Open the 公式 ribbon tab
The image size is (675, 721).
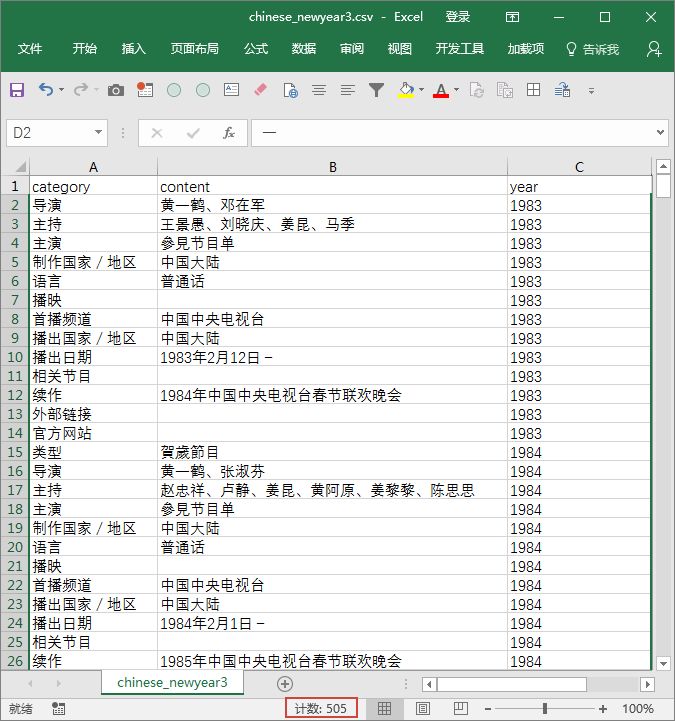pyautogui.click(x=256, y=49)
